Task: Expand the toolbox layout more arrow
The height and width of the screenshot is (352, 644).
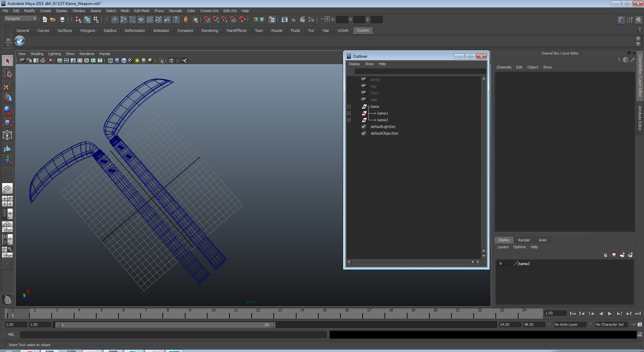Action: tap(7, 264)
